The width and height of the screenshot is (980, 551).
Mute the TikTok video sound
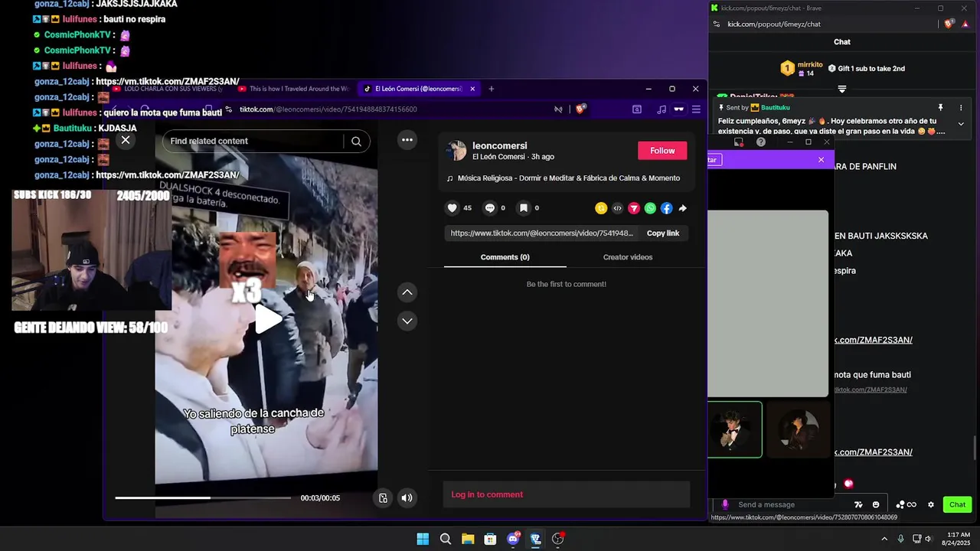click(407, 498)
